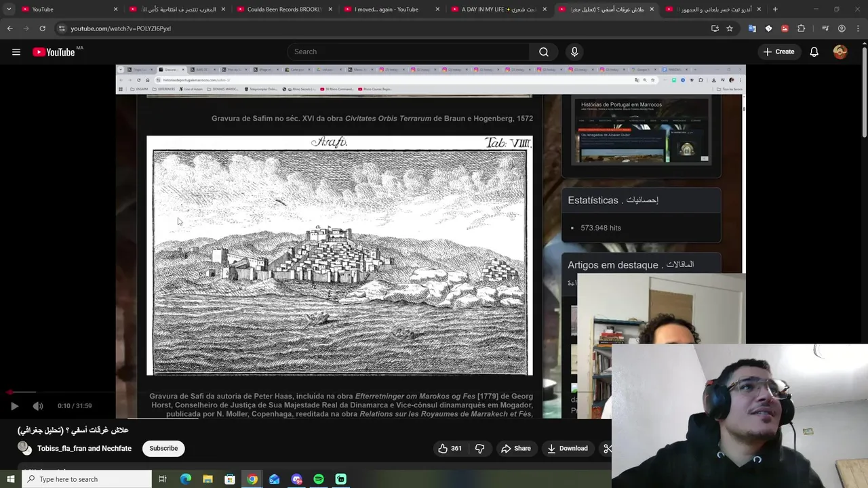The image size is (868, 488).
Task: Click the address bar URL
Action: click(x=121, y=28)
